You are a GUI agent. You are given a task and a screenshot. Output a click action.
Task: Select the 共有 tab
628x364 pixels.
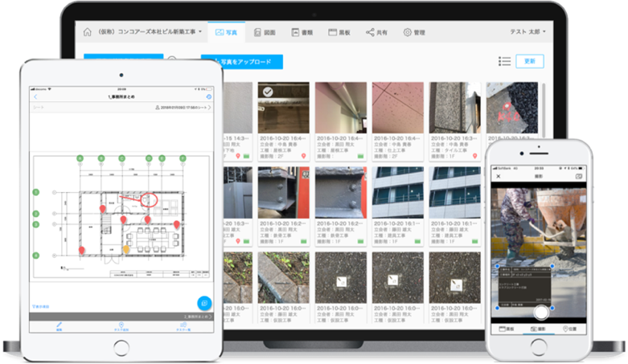point(376,32)
